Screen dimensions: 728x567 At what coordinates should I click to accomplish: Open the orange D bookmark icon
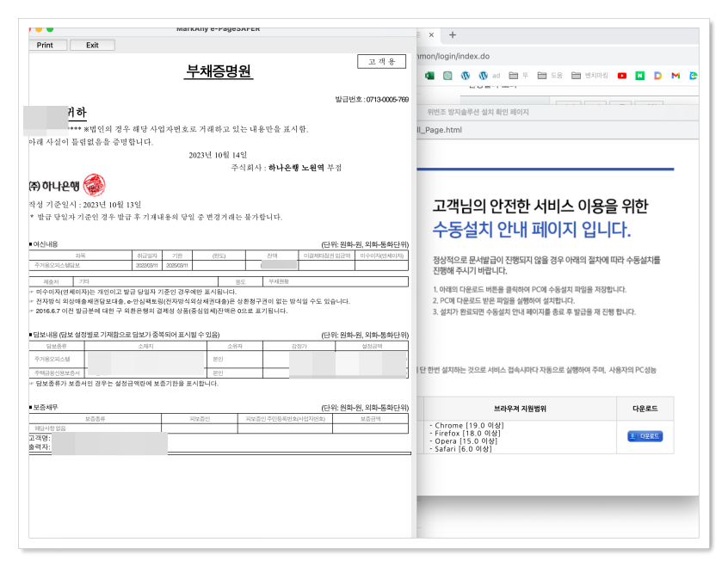coord(657,74)
